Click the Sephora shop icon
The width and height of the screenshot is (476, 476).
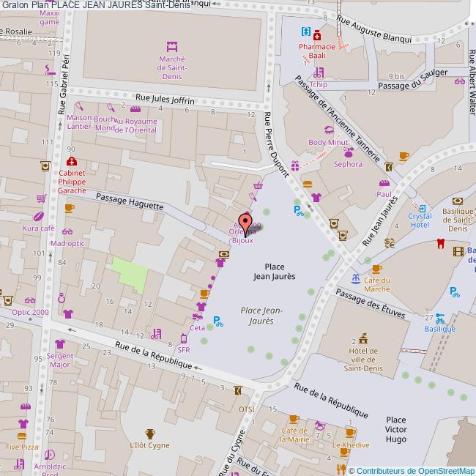[x=348, y=152]
